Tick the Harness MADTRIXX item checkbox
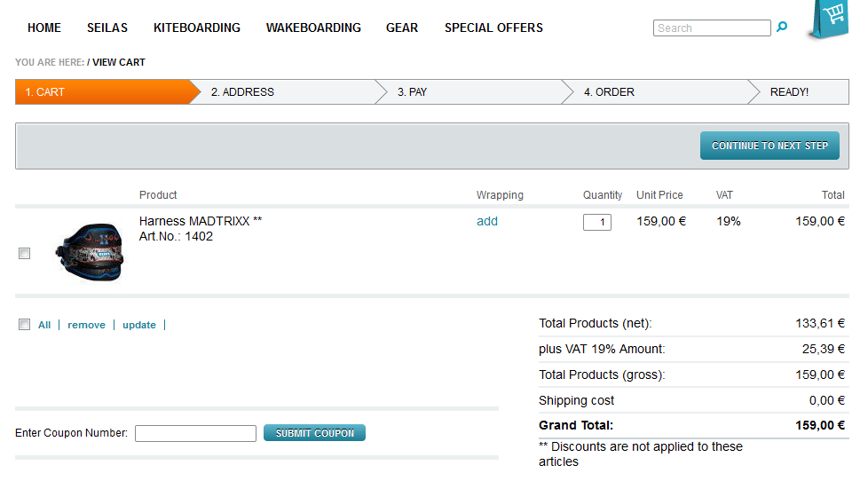The height and width of the screenshot is (481, 868). pyautogui.click(x=25, y=254)
